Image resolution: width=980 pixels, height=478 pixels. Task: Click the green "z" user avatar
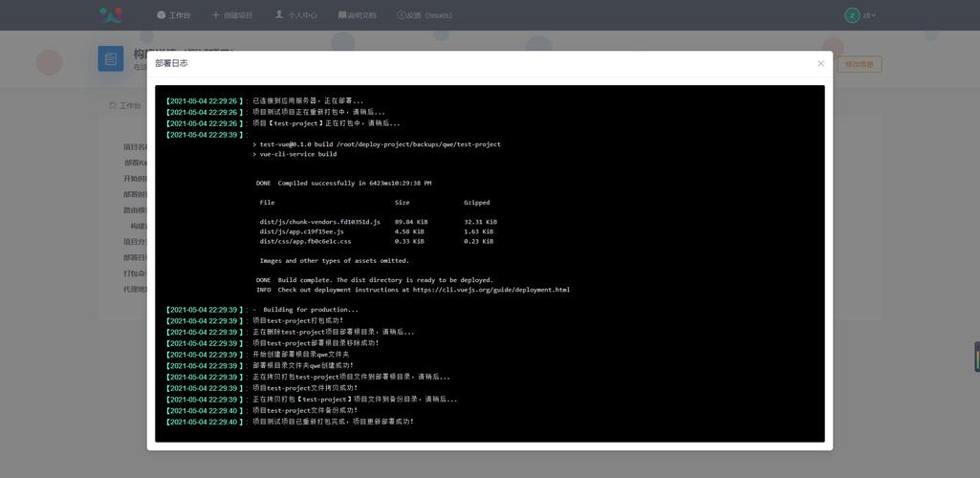pos(852,15)
